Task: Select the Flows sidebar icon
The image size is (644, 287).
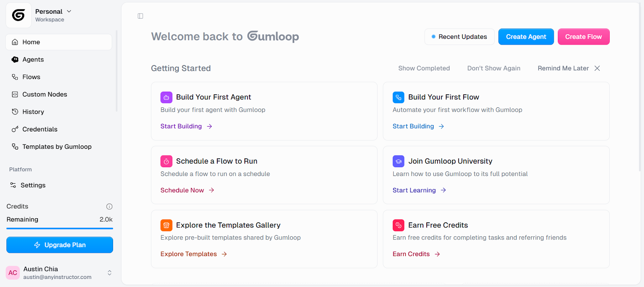Action: (14, 77)
